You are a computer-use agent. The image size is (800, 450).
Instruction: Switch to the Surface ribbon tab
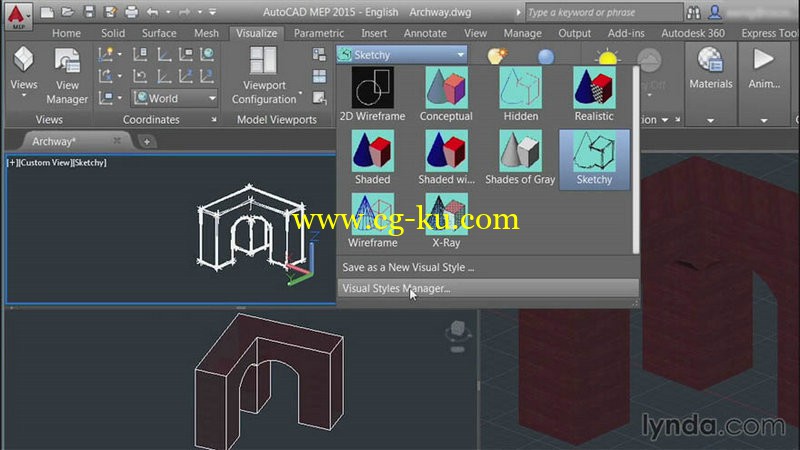tap(159, 33)
